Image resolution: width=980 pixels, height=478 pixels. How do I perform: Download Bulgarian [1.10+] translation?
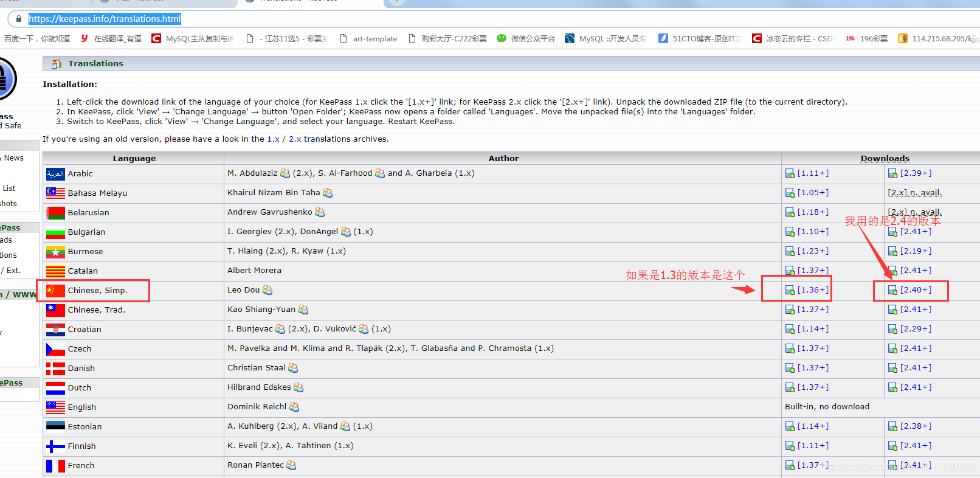(x=813, y=232)
